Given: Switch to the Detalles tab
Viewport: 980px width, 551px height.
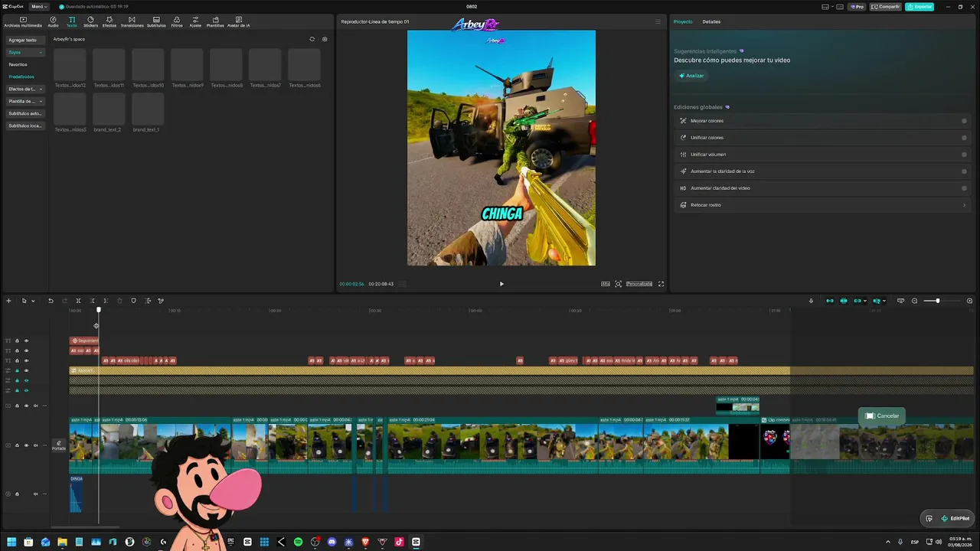Looking at the screenshot, I should pyautogui.click(x=711, y=21).
